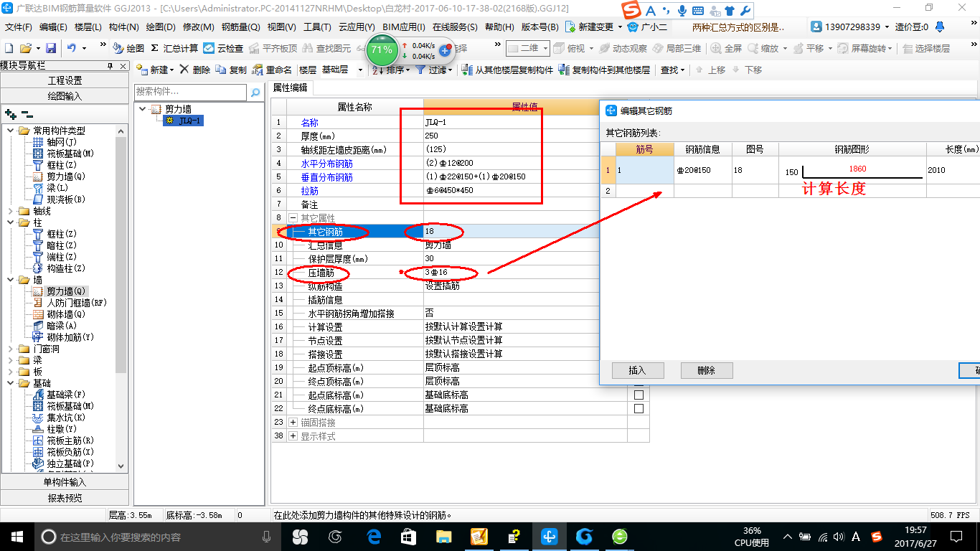
Task: Click 复制 copy component tool
Action: coord(231,70)
